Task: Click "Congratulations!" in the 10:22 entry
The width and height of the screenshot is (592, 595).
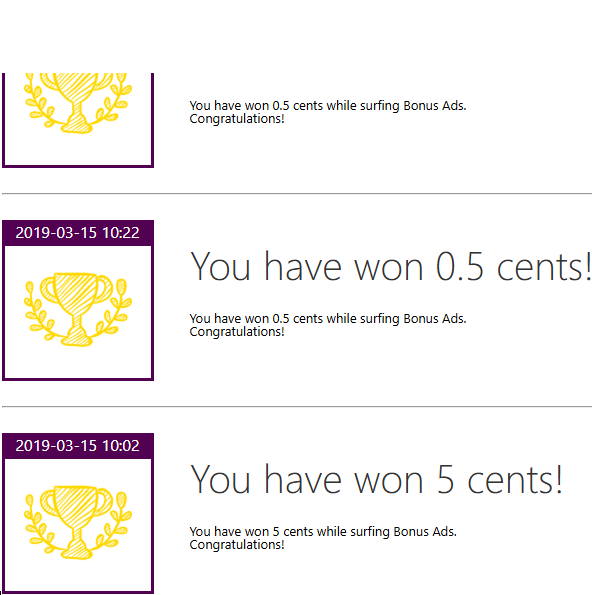Action: (x=237, y=332)
